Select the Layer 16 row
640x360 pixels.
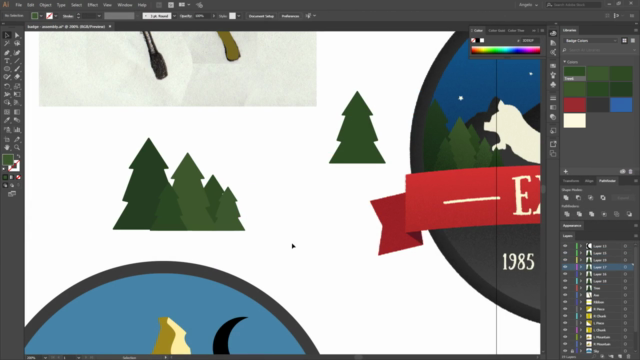coord(598,274)
